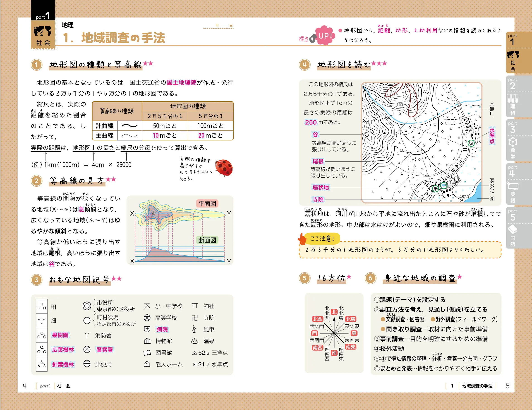Image resolution: width=532 pixels, height=410 pixels.
Task: Click the 250 answer value
Action: [311, 122]
